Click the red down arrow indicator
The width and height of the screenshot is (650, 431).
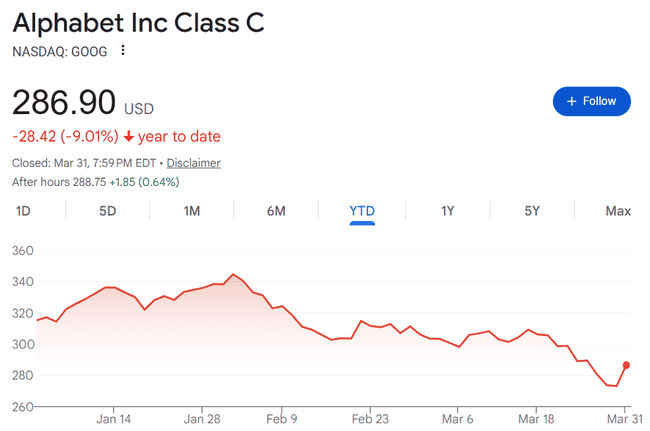pyautogui.click(x=129, y=137)
